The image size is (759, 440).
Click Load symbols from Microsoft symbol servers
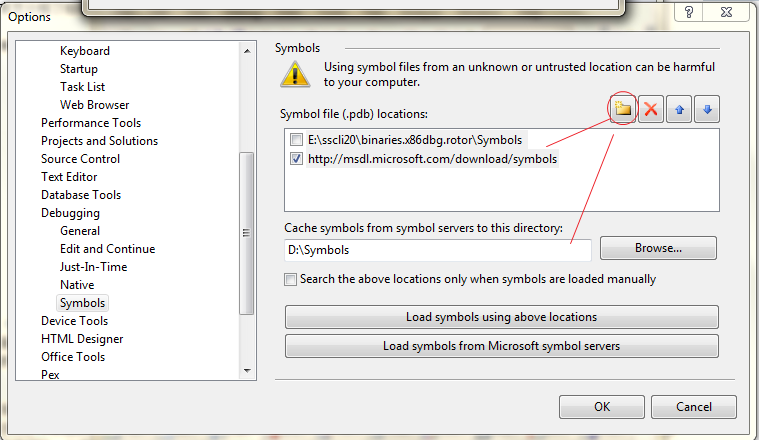point(501,346)
